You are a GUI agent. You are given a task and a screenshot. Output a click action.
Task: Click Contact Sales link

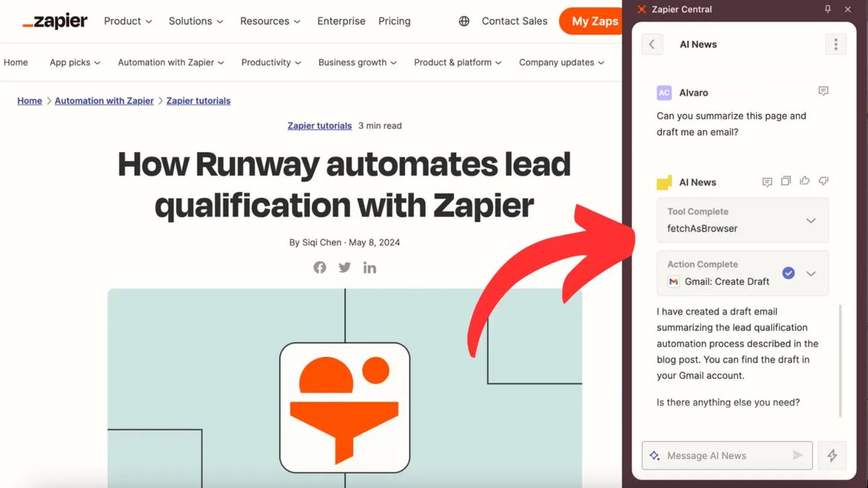click(514, 21)
